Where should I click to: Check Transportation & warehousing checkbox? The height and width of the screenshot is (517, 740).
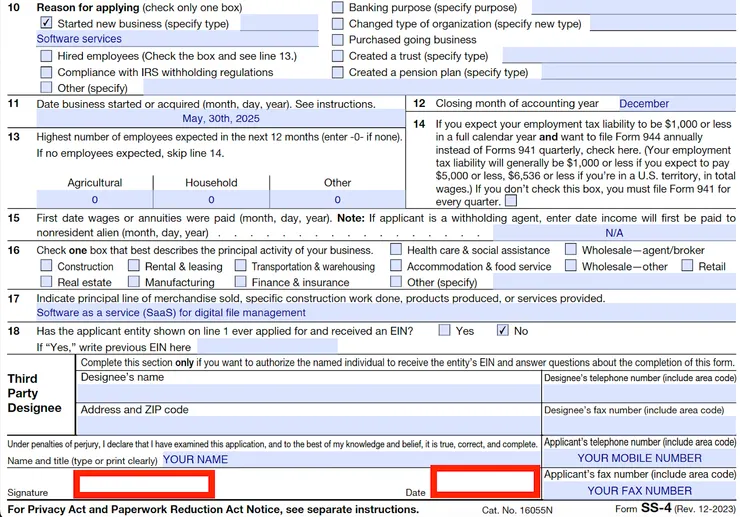[241, 266]
